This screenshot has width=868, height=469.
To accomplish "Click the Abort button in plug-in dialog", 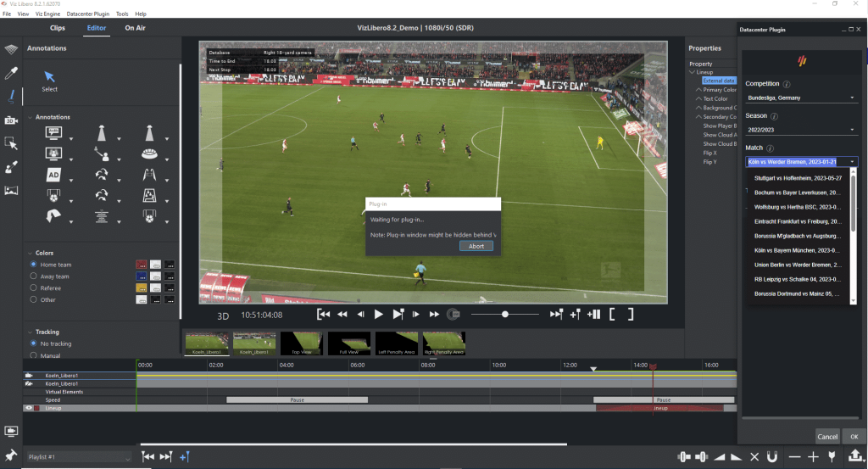I will click(x=476, y=246).
